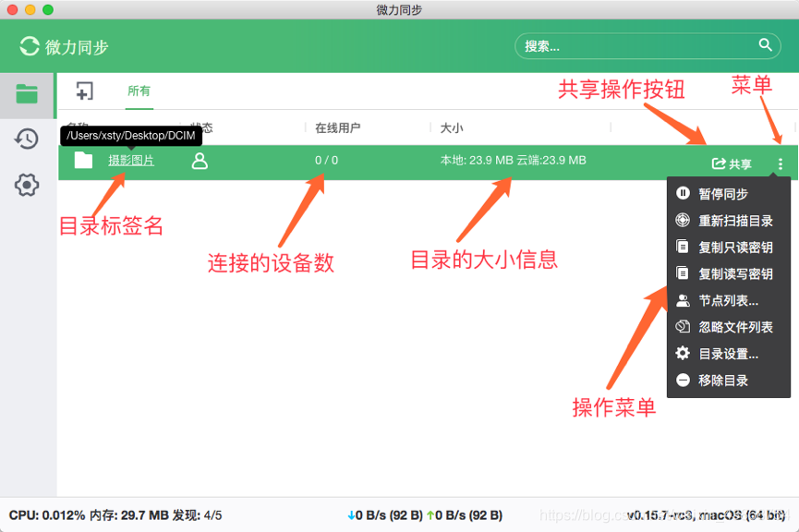Click the yellow minimize window button

tap(30, 9)
